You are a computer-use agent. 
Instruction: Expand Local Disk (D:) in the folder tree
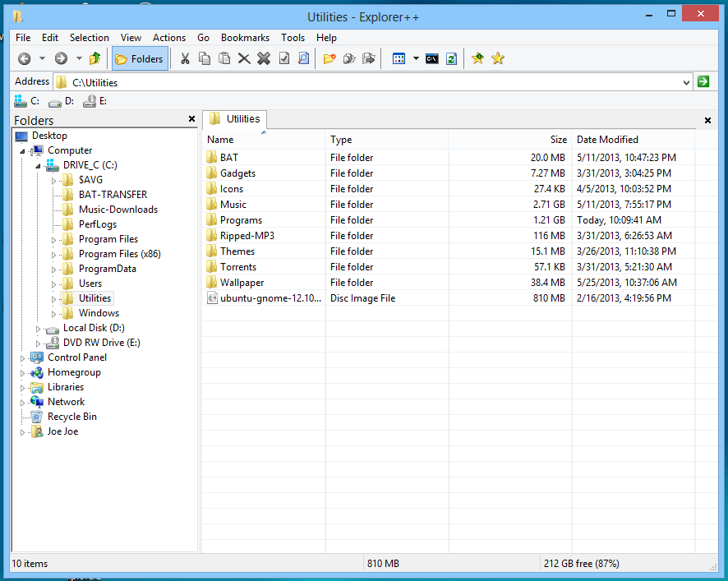click(37, 327)
